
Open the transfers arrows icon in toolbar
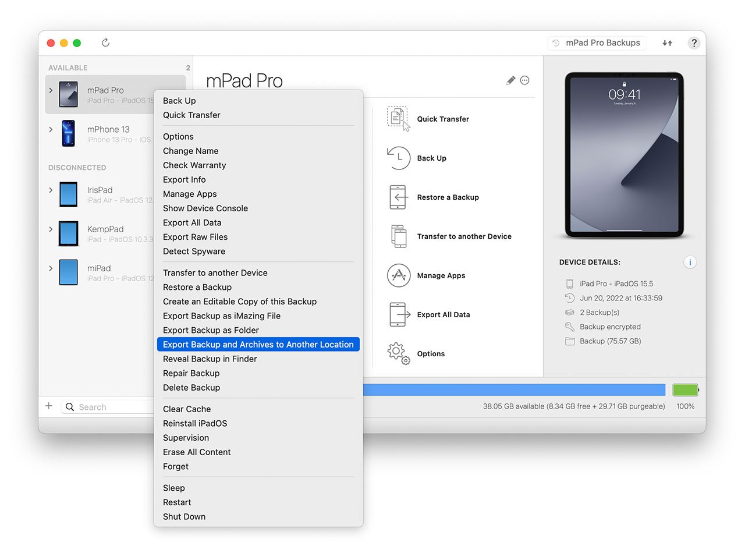[668, 43]
